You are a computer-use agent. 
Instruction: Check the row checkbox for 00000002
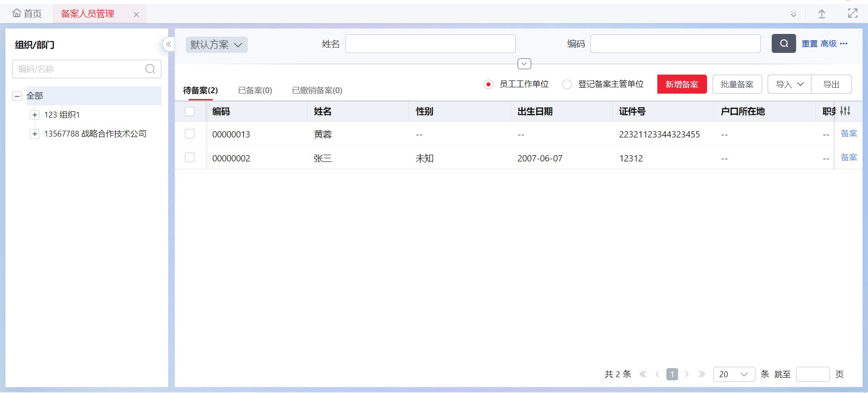pos(190,158)
